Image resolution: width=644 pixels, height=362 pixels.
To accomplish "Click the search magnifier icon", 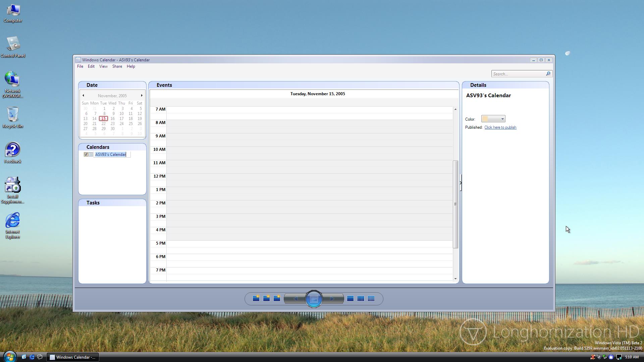I will coord(548,74).
